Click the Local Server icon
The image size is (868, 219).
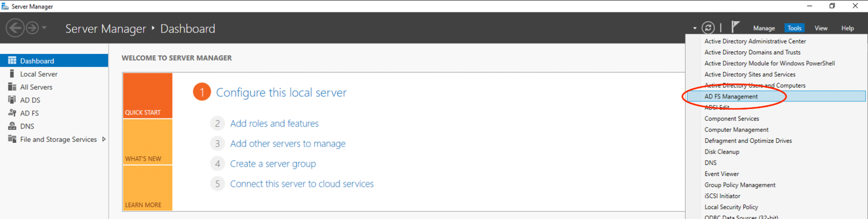tap(12, 74)
